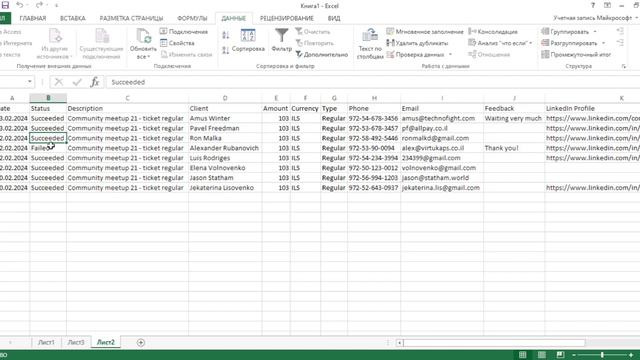Switch to Page Layout view in the status bar
640x360 pixels.
pos(542,355)
